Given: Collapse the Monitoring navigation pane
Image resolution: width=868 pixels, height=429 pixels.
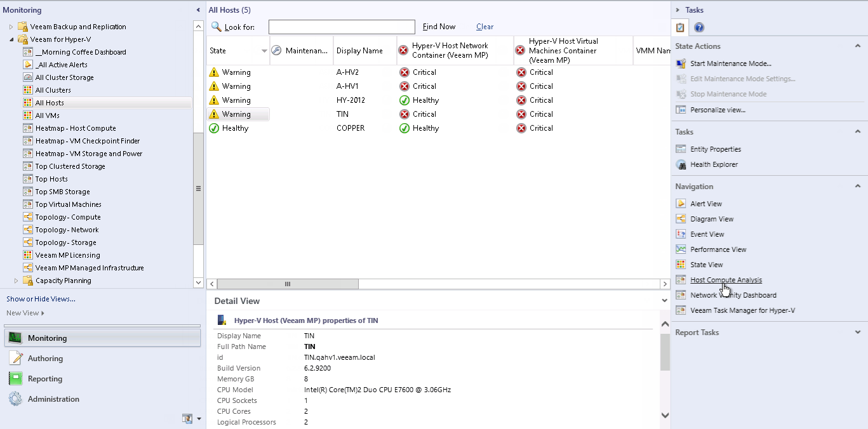Looking at the screenshot, I should tap(198, 10).
